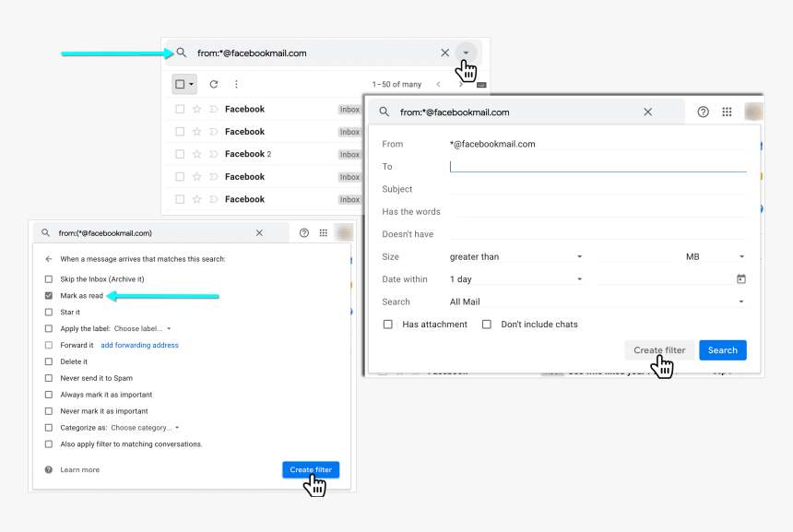Open the Learn more link
The image size is (793, 532).
[80, 470]
